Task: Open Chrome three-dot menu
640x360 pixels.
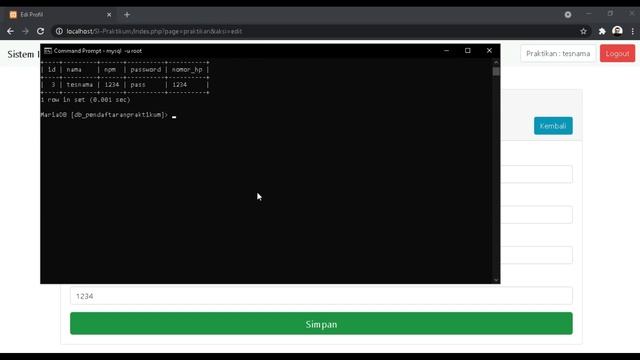Action: [x=633, y=31]
